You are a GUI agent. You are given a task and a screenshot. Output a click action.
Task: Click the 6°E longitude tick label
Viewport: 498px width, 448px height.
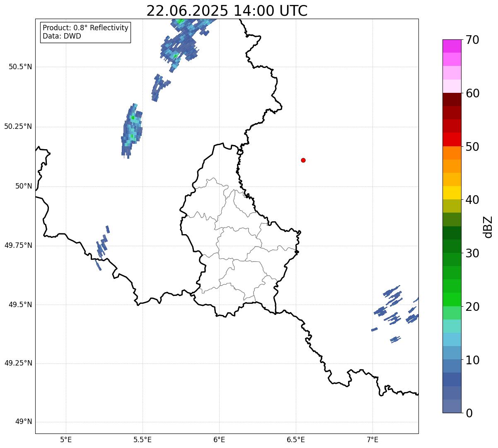coord(219,439)
